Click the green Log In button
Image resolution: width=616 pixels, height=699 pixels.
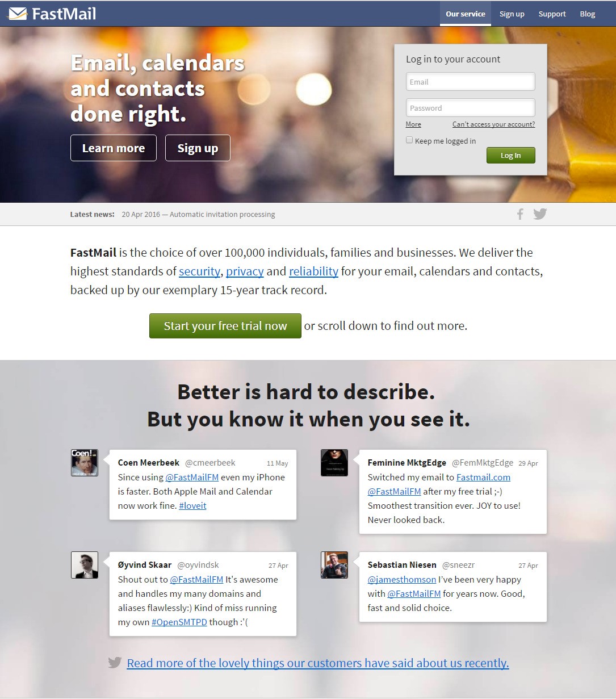[510, 155]
